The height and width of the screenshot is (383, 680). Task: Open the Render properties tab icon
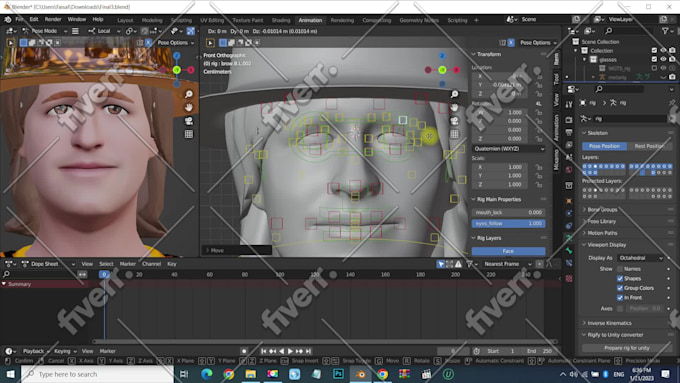coord(569,119)
